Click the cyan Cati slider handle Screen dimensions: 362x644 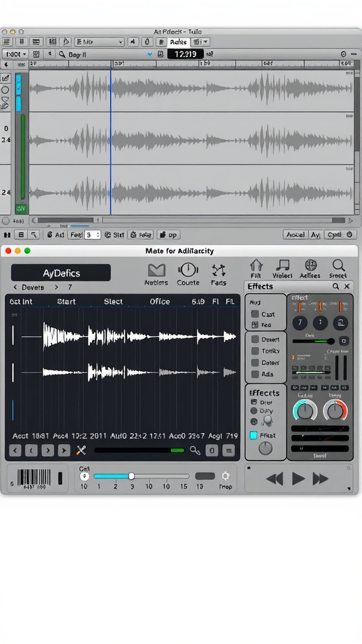(x=131, y=476)
